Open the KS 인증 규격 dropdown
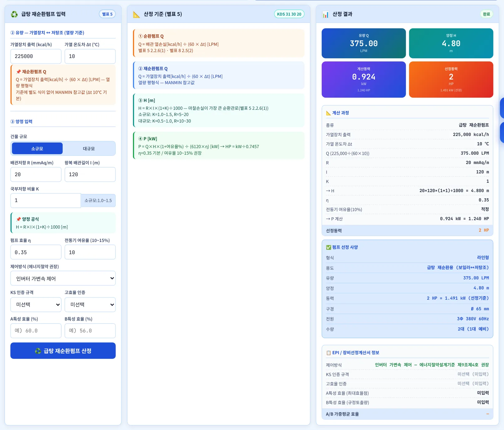This screenshot has width=504, height=430. click(36, 305)
